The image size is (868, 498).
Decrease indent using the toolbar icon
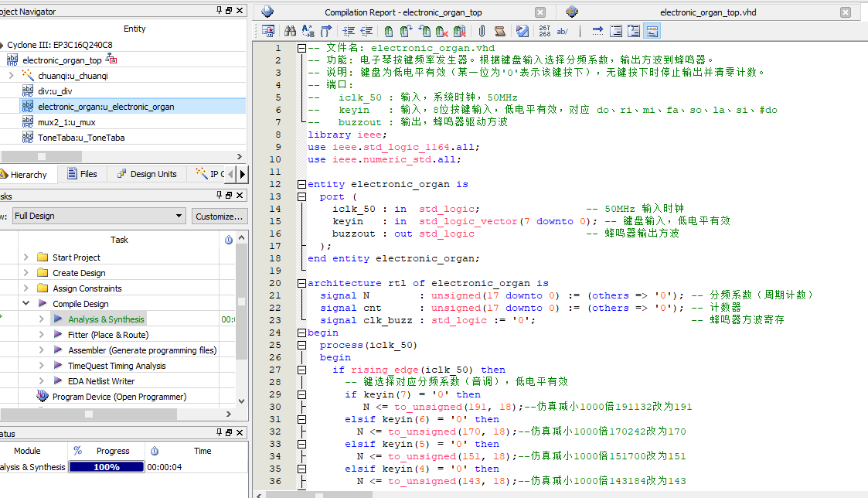click(x=366, y=31)
